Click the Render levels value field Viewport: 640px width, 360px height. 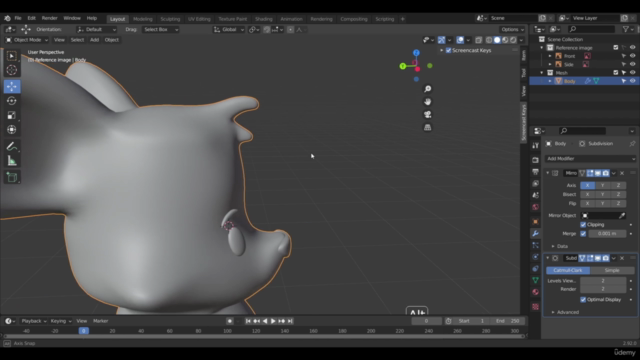click(x=603, y=289)
